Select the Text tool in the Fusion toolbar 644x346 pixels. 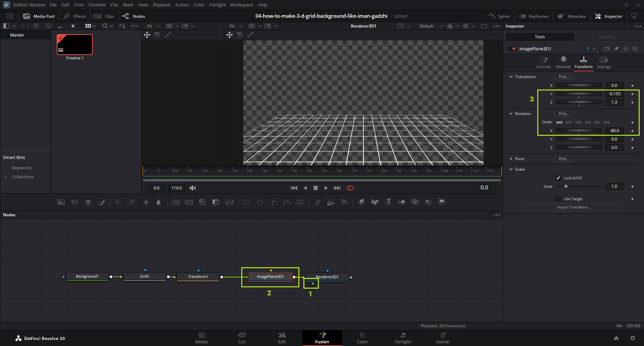click(x=88, y=202)
